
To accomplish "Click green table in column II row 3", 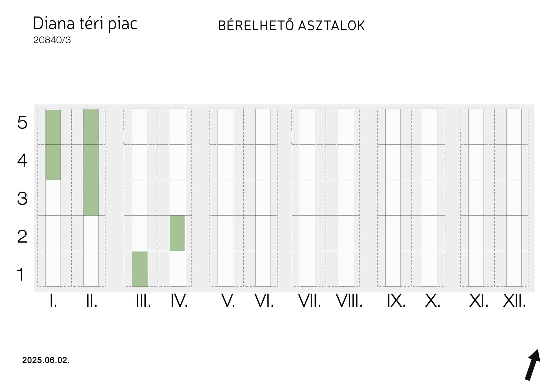I will pos(91,198).
